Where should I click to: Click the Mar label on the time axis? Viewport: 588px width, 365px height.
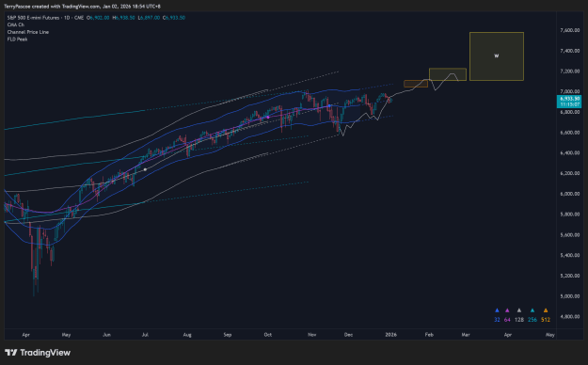coord(466,335)
